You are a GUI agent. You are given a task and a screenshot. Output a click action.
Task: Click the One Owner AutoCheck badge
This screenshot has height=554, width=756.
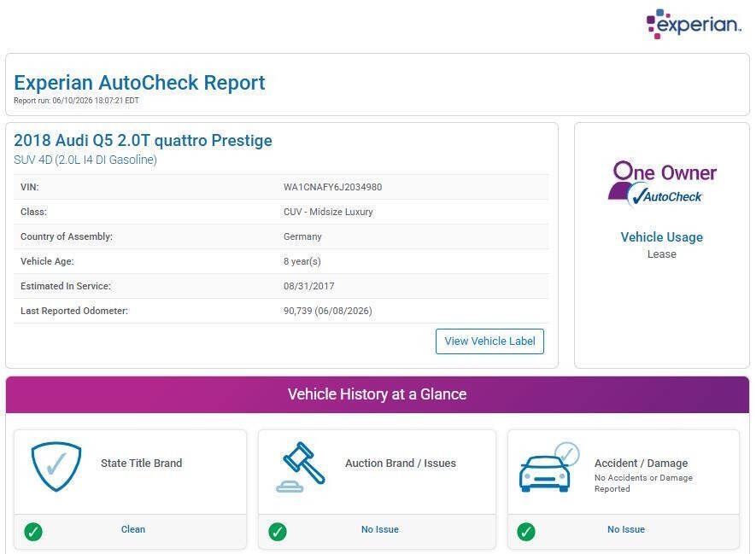pos(663,184)
